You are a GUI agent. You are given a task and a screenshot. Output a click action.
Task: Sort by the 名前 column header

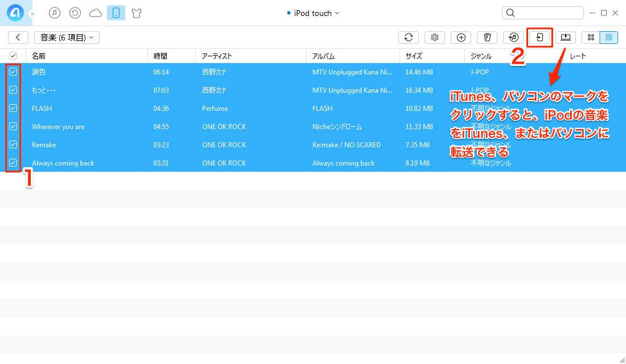39,56
